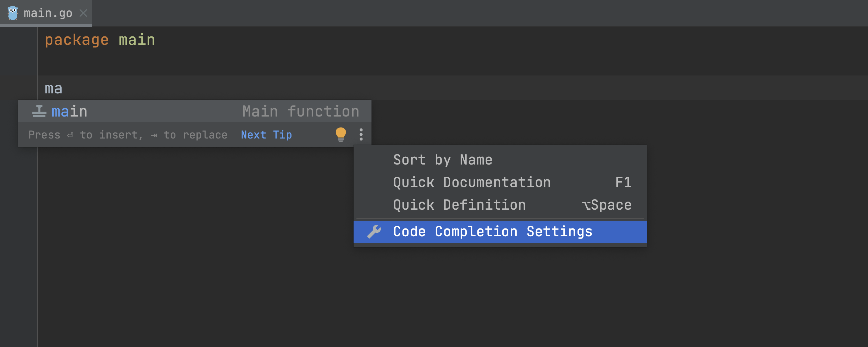Choose the blue main completion suggestion
The image size is (868, 347).
tap(69, 111)
